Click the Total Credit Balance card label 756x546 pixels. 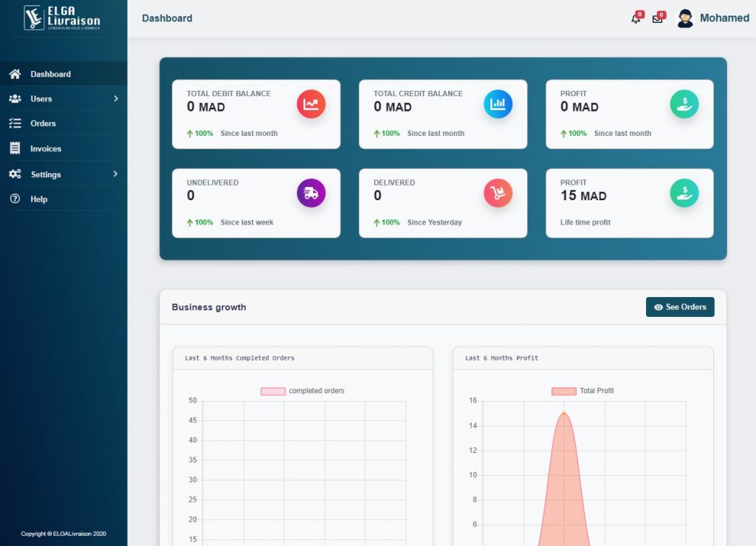click(x=418, y=94)
